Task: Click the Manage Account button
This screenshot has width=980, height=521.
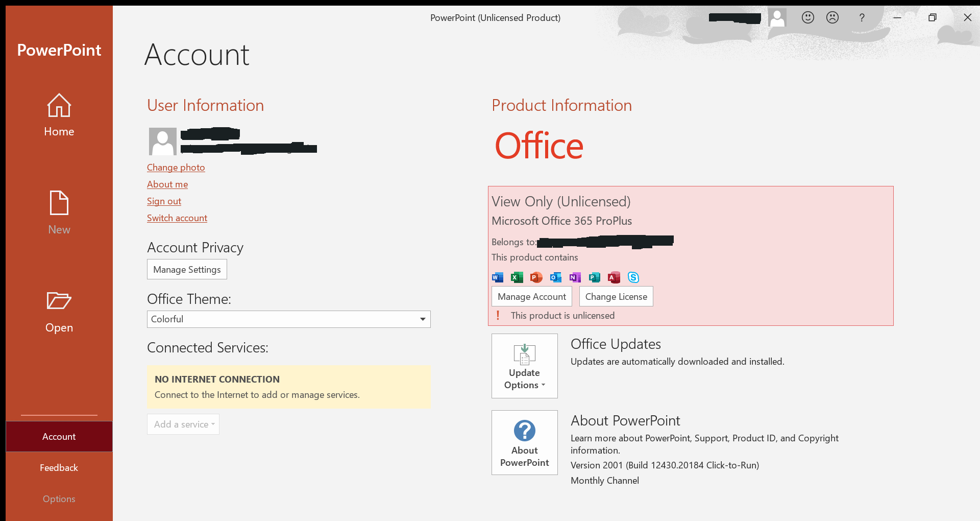Action: pyautogui.click(x=532, y=297)
